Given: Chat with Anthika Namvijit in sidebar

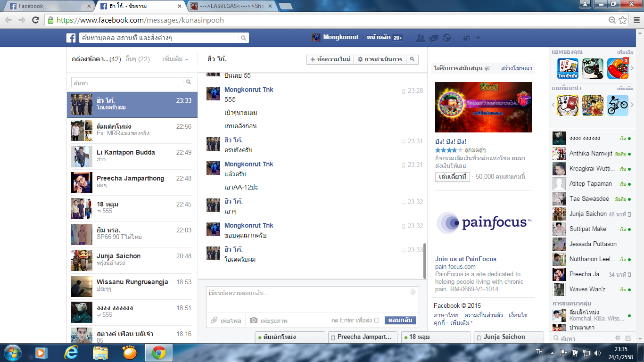Looking at the screenshot, I should [593, 153].
